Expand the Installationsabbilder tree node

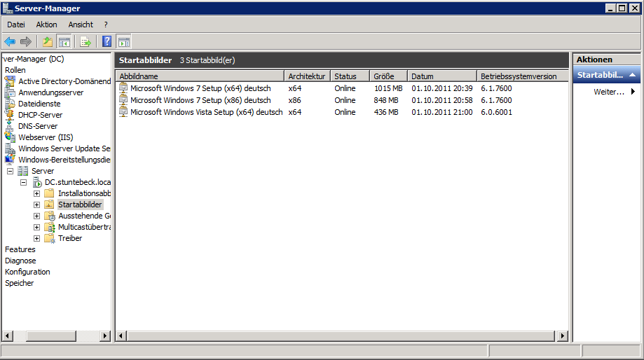coord(36,193)
